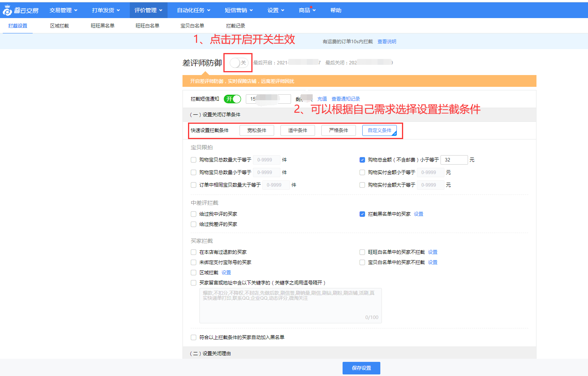Viewport: 588px width, 376px height.
Task: Check 旺旺白名单中的买家不拦截 checkbox
Action: coord(362,252)
